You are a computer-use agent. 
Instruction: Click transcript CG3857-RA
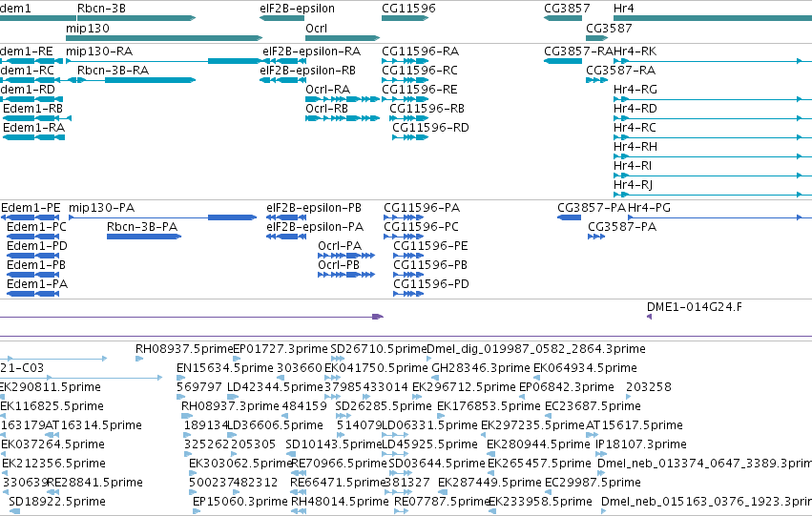578,52
